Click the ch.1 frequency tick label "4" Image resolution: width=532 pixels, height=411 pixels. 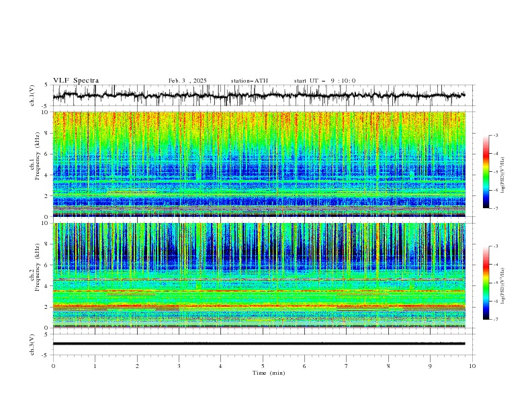point(48,175)
